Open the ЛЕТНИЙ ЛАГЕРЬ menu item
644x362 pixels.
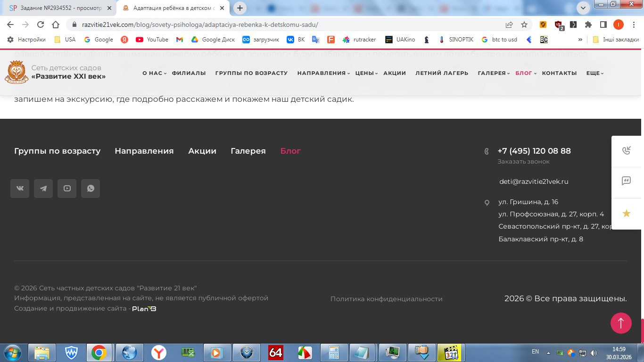[442, 73]
